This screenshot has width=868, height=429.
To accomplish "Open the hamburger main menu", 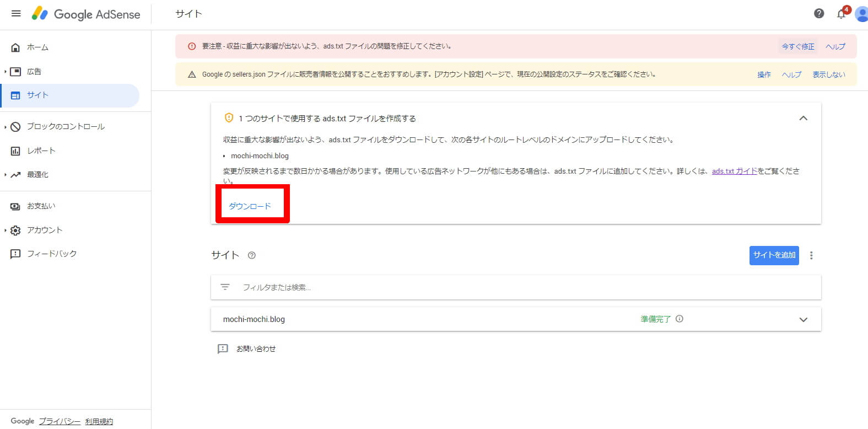I will (x=16, y=14).
